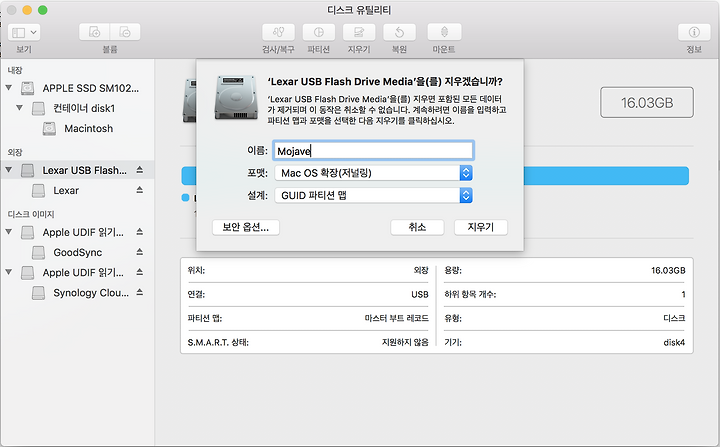Click the Add Volume toolbar icon
Screen dimensions: 720x447
(94, 32)
